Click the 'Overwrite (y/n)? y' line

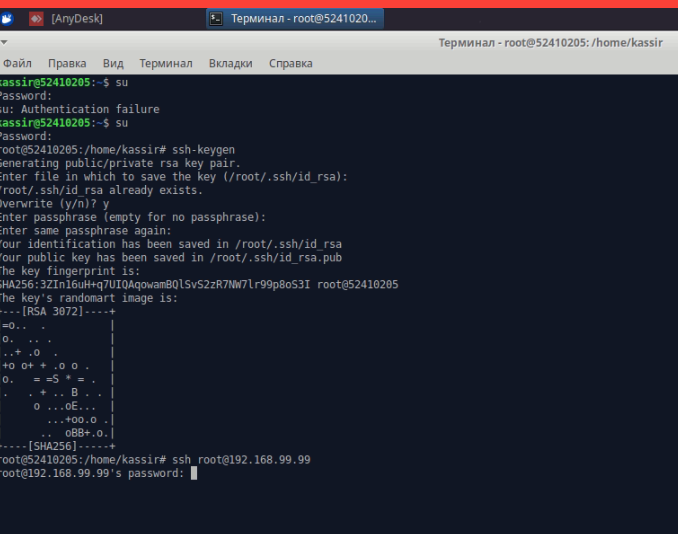click(x=54, y=204)
